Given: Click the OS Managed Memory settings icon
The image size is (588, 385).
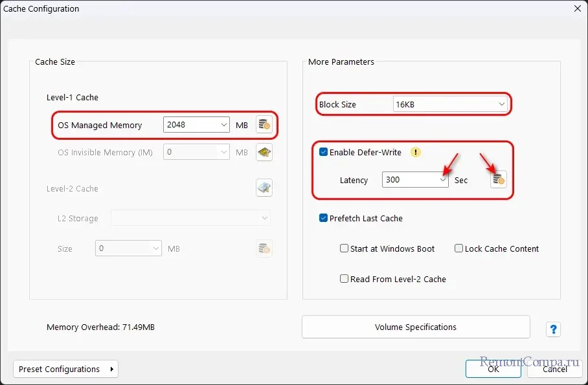Looking at the screenshot, I should tap(264, 125).
